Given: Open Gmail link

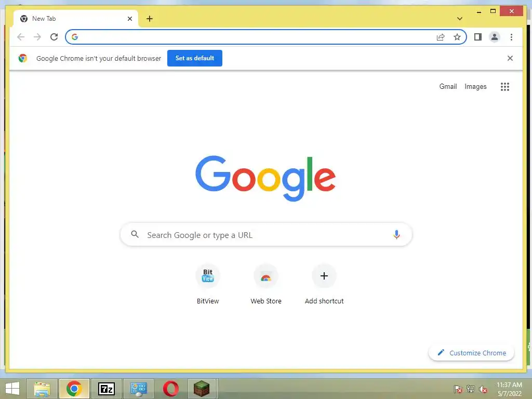Looking at the screenshot, I should [448, 87].
